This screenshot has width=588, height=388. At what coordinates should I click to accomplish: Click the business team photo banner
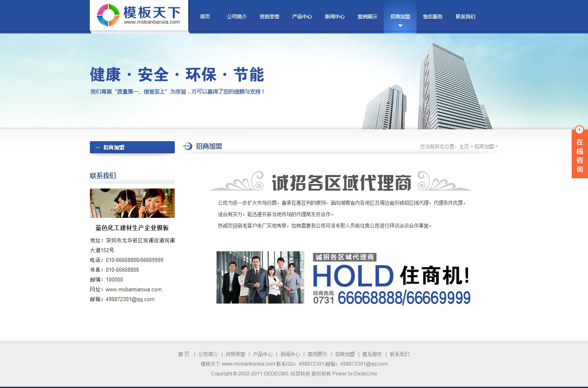(260, 277)
